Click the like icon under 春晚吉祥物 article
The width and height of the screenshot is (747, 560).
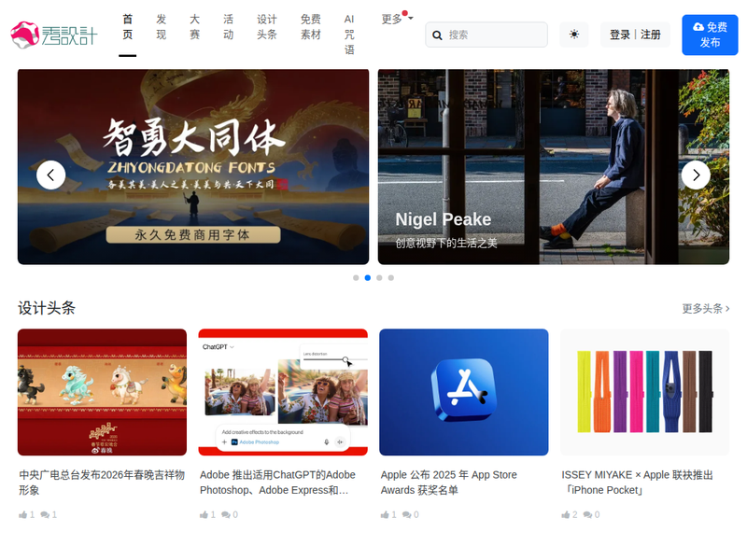click(23, 514)
